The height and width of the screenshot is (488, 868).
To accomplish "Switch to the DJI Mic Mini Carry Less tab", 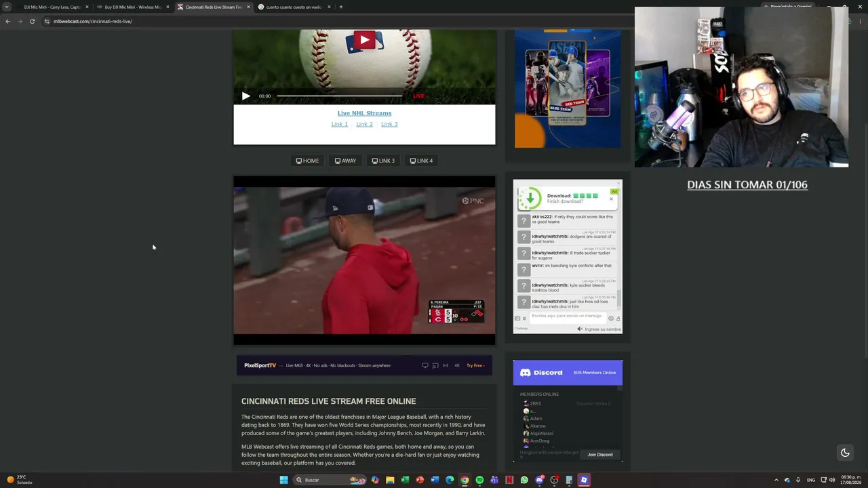I will tap(52, 7).
